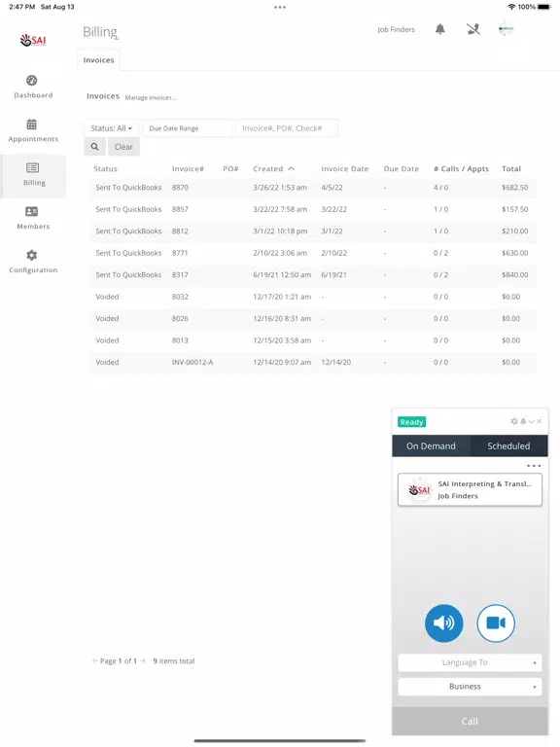Viewport: 560px width, 747px height.
Task: Click the magnifier search button under the filters
Action: [x=94, y=147]
